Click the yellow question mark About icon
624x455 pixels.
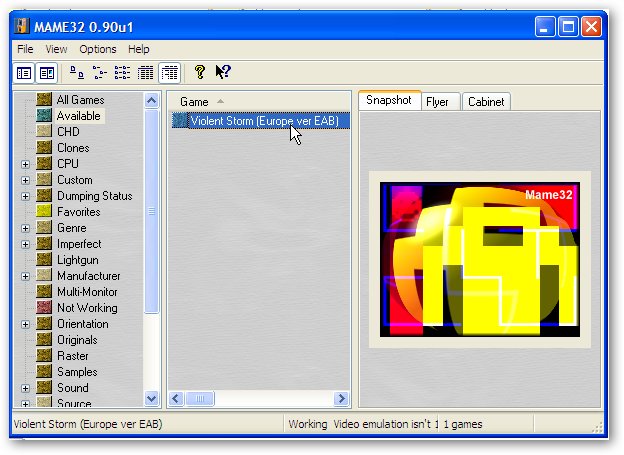pos(200,72)
